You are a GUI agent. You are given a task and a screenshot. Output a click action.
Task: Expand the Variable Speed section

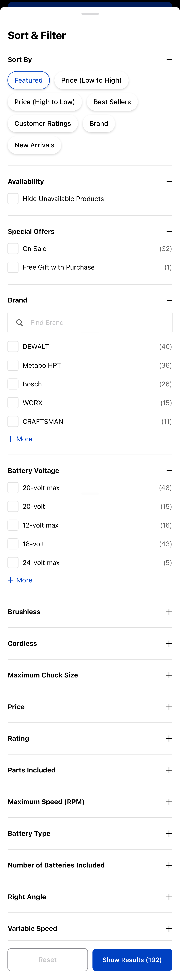point(169,929)
